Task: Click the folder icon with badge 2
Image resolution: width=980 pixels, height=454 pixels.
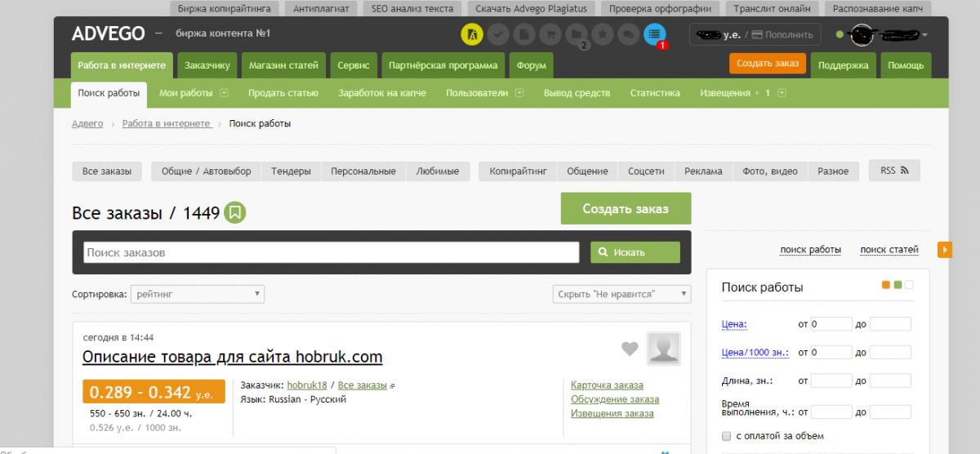Action: point(577,34)
